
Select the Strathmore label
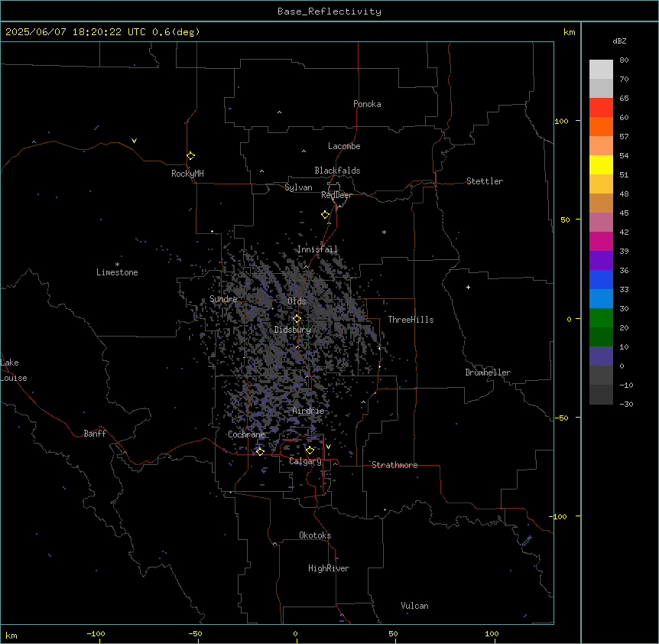tap(394, 465)
